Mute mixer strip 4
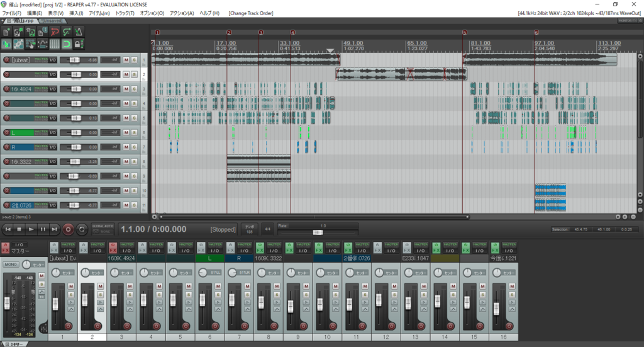Viewport: 644px width, 347px height. pos(159,286)
